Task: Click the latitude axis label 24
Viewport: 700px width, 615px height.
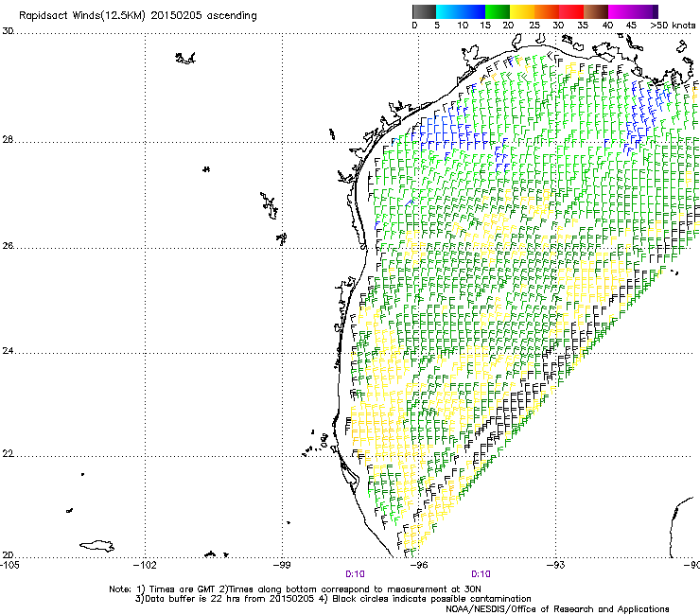Action: [8, 351]
